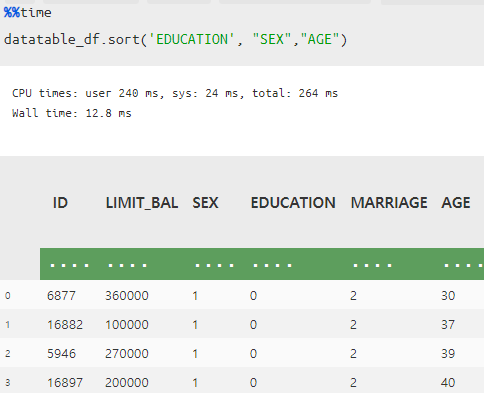Click LIMIT_BAL value 200000
Image resolution: width=484 pixels, height=393 pixels.
[127, 383]
